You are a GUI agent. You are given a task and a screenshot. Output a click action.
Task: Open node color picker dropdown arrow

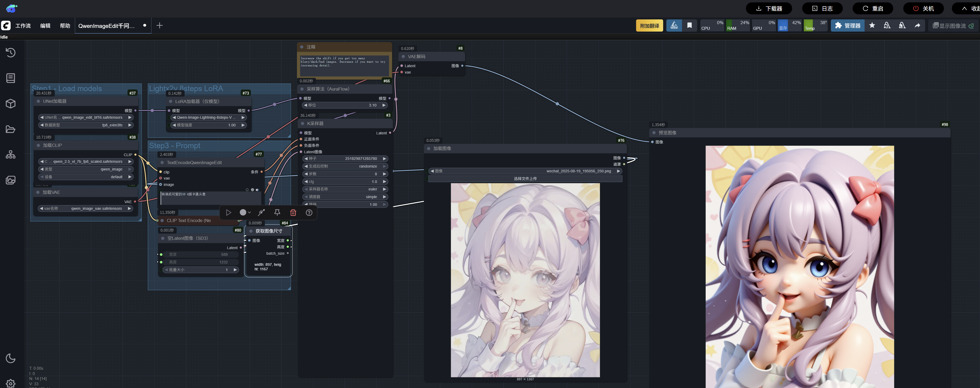pyautogui.click(x=249, y=212)
